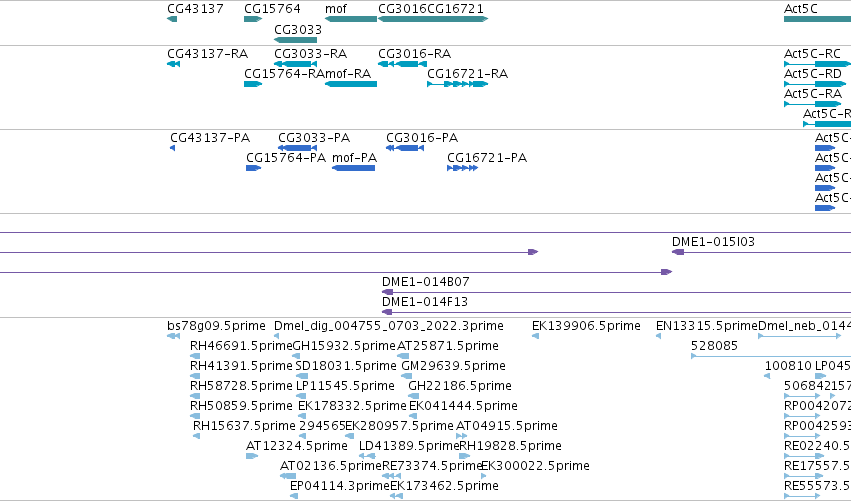Select the CG43137 gene feature

click(x=172, y=19)
